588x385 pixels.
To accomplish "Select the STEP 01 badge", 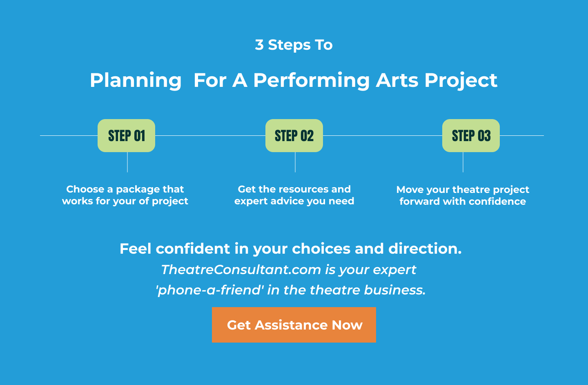I will pyautogui.click(x=126, y=135).
